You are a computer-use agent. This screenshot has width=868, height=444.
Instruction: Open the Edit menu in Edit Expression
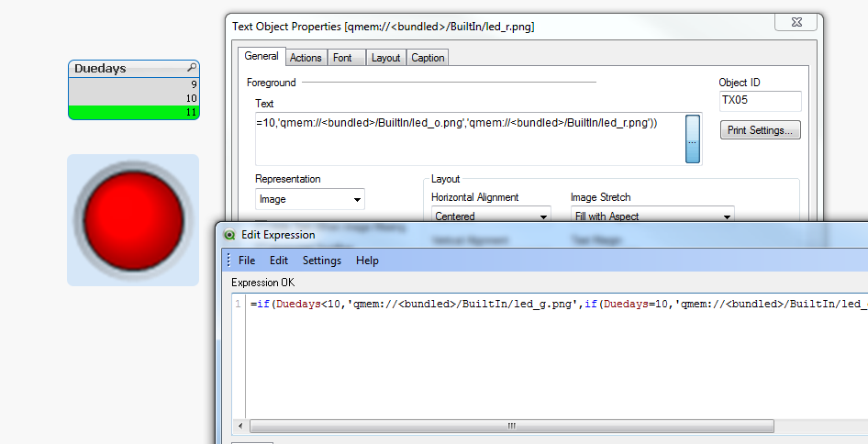click(x=278, y=261)
